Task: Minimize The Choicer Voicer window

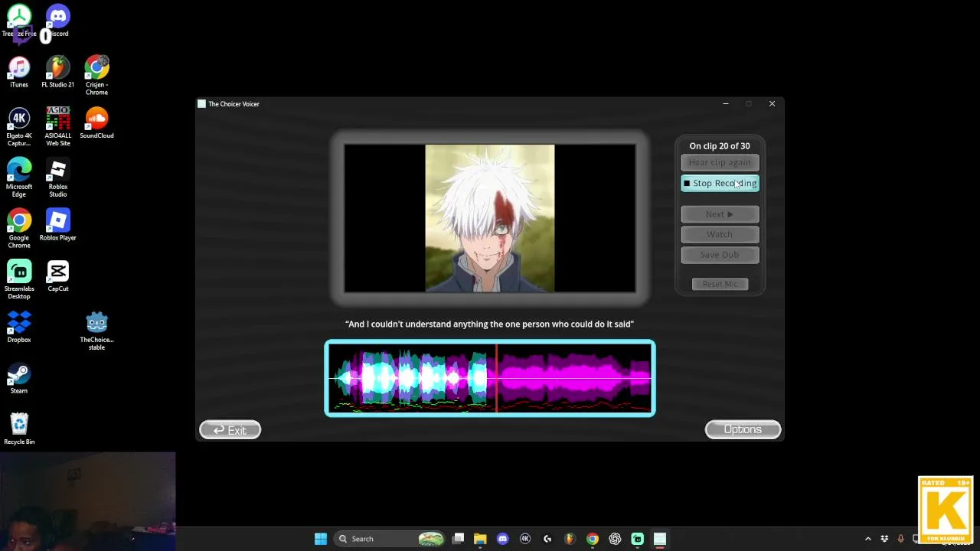Action: (x=726, y=104)
